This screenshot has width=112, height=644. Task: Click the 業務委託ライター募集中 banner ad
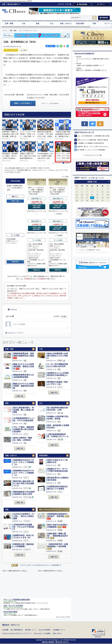click(x=55, y=11)
